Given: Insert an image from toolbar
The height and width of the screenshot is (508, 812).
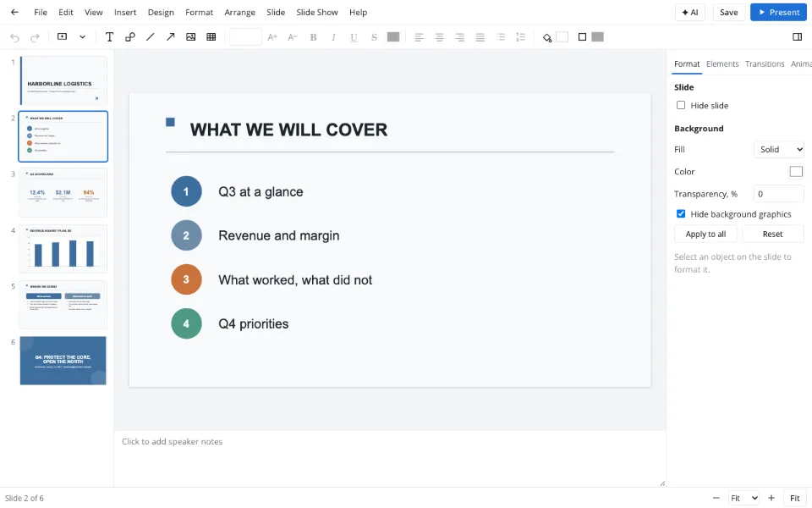Looking at the screenshot, I should point(190,36).
